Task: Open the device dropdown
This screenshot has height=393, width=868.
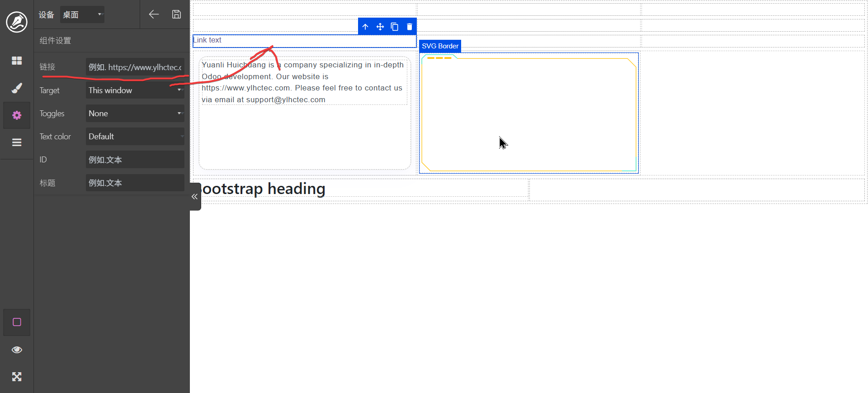Action: [x=82, y=14]
